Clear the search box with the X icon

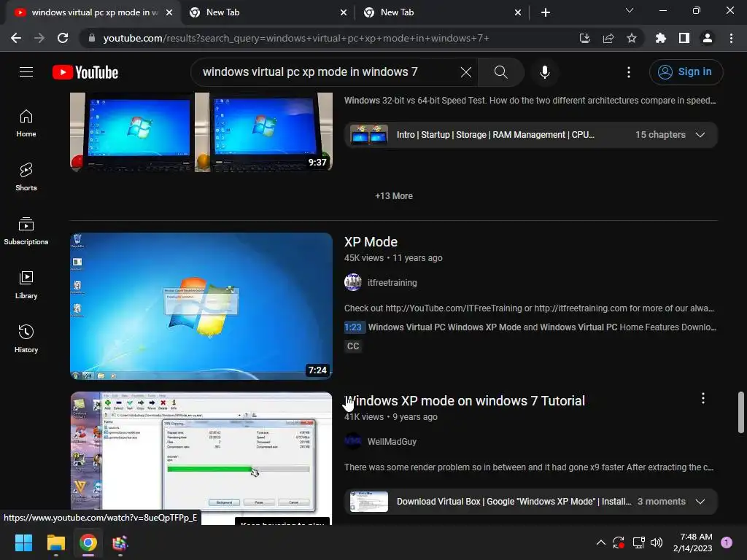click(x=466, y=72)
